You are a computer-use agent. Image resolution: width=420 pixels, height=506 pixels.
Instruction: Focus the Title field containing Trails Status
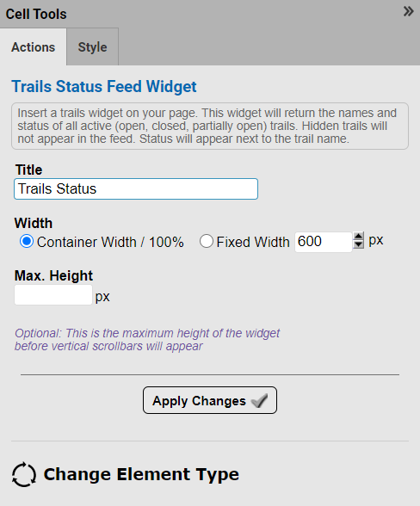(x=136, y=188)
